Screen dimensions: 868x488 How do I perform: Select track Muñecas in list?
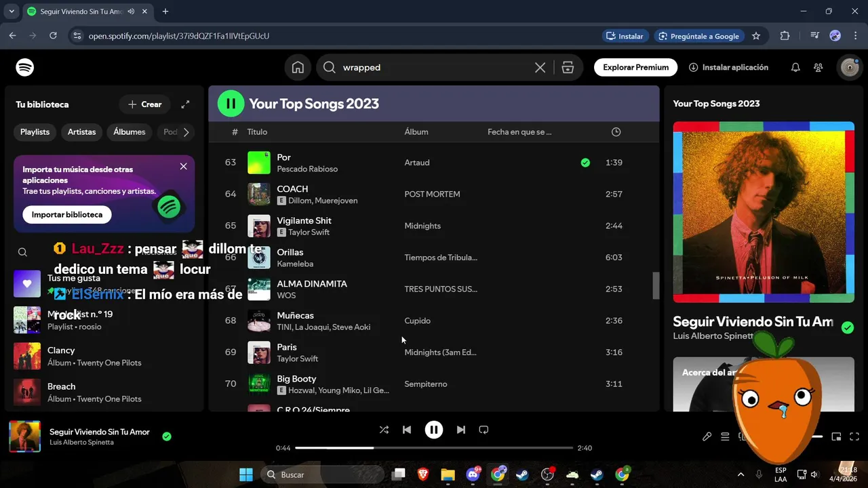[x=434, y=321]
